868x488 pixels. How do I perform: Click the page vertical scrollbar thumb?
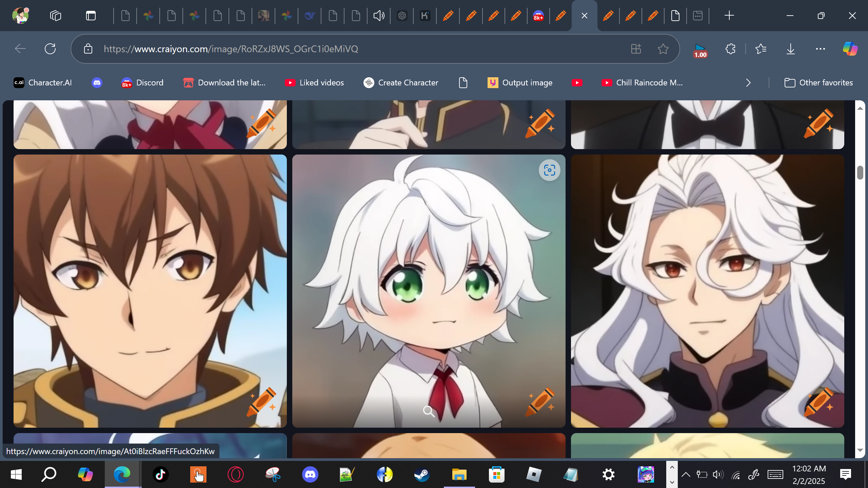(x=860, y=173)
